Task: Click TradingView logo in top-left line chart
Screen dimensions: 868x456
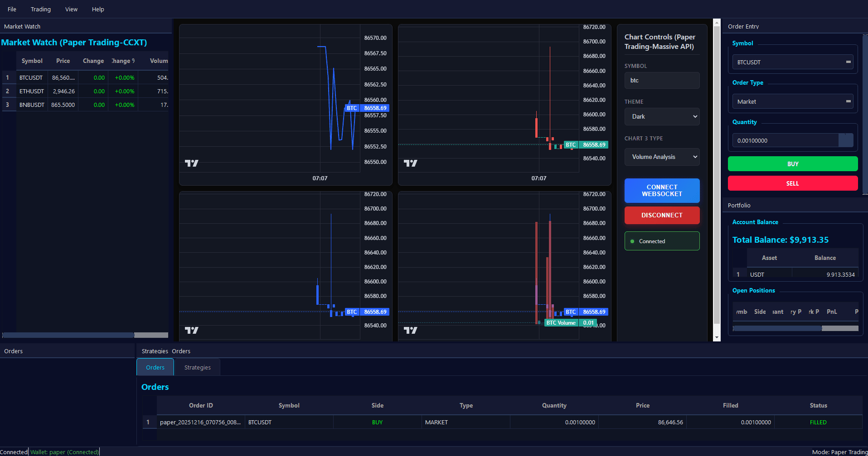Action: coord(192,163)
